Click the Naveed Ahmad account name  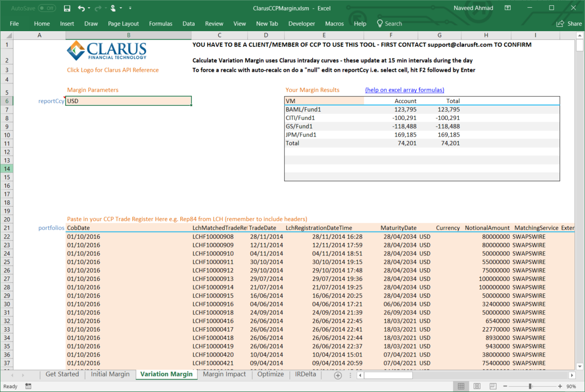473,8
